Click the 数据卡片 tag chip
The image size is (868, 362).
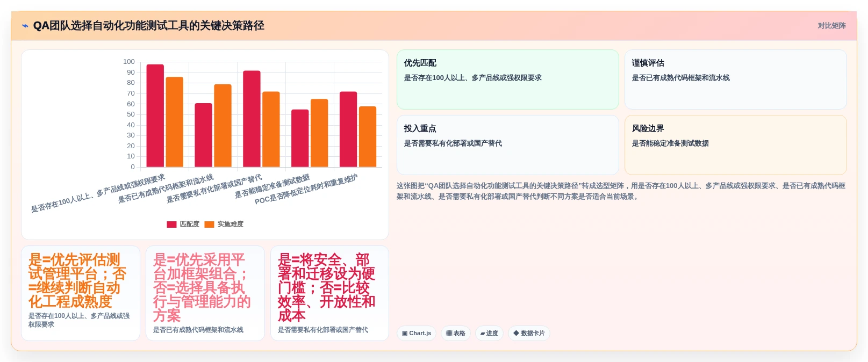pyautogui.click(x=529, y=334)
